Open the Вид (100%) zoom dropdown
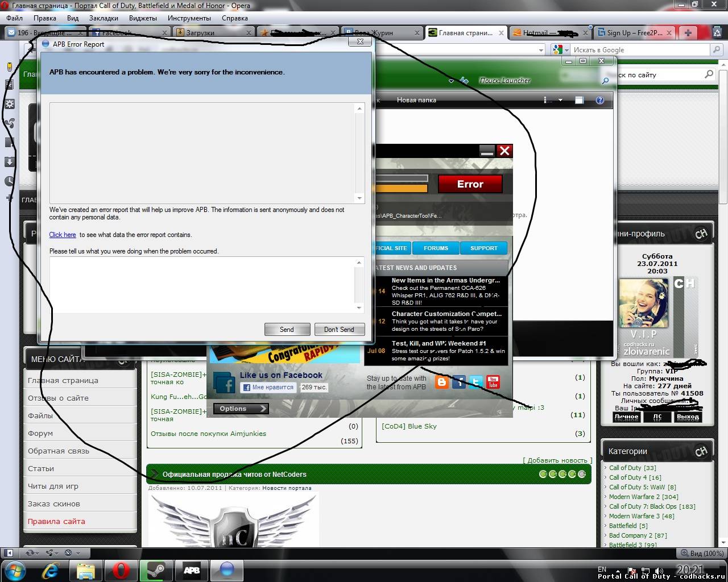Image resolution: width=728 pixels, height=582 pixels. tap(701, 552)
